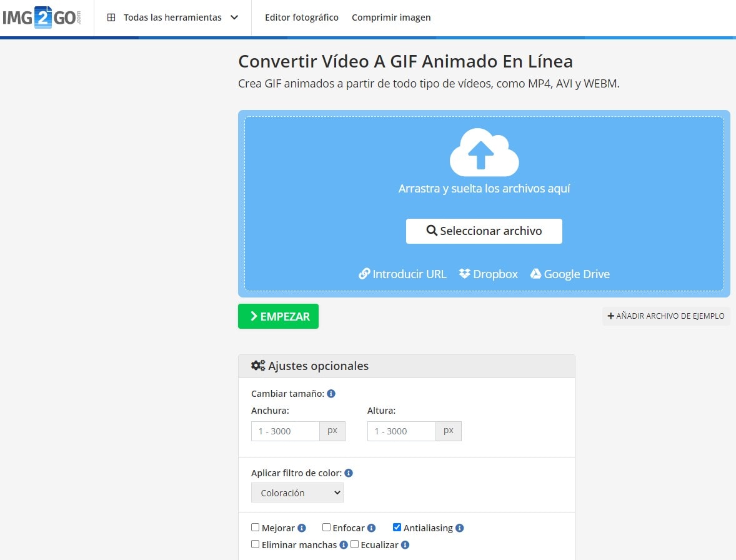Open the Todas las herramientas menu

click(172, 17)
